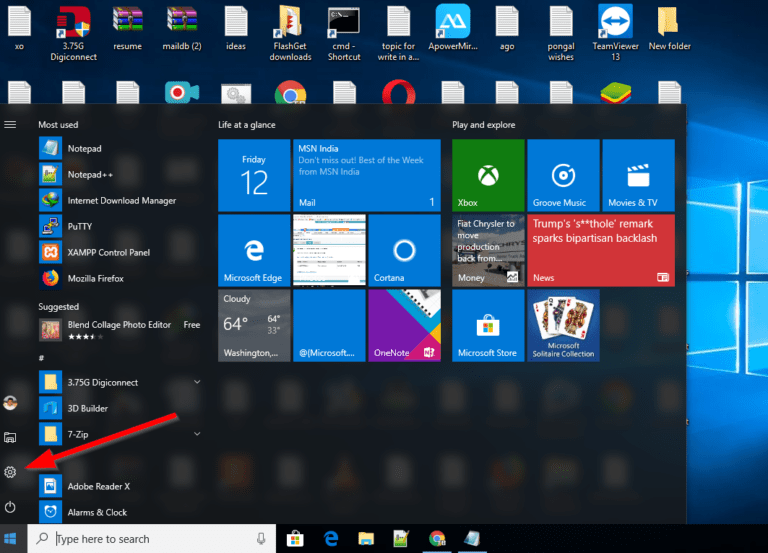Viewport: 768px width, 553px height.
Task: Click the Windows Start button
Action: (x=10, y=539)
